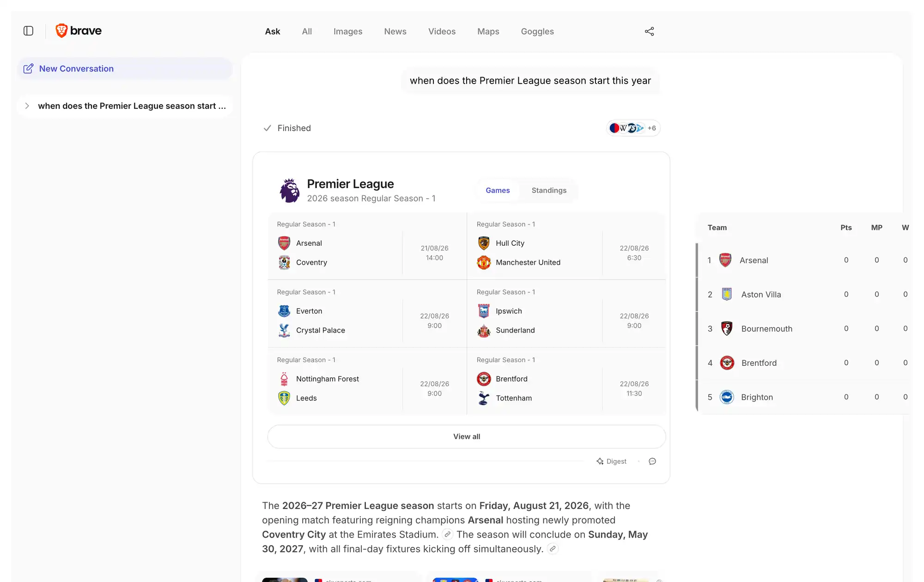Screen dimensions: 924x582
Task: Toggle the sidebar panel icon
Action: coord(28,31)
